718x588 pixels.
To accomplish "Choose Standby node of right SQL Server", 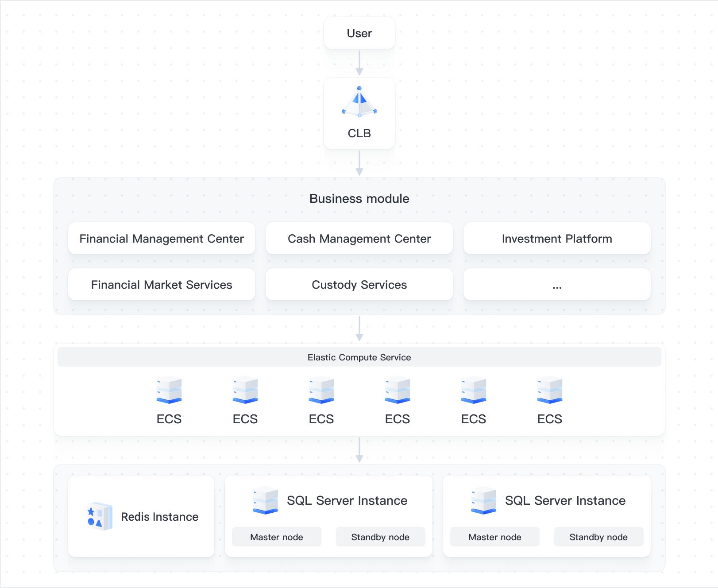I will coord(598,537).
